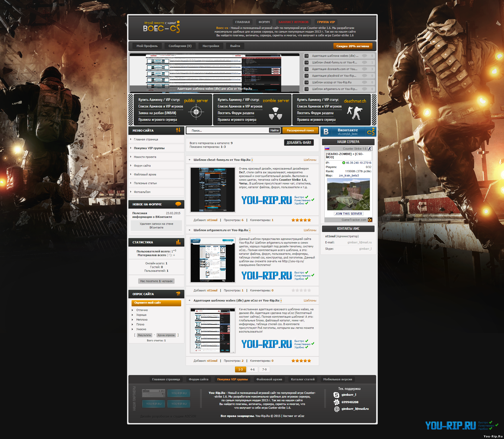Screen dimensions: 504x439
Task: Click Counter Strike player icon in server widget
Action: pyautogui.click(x=370, y=149)
